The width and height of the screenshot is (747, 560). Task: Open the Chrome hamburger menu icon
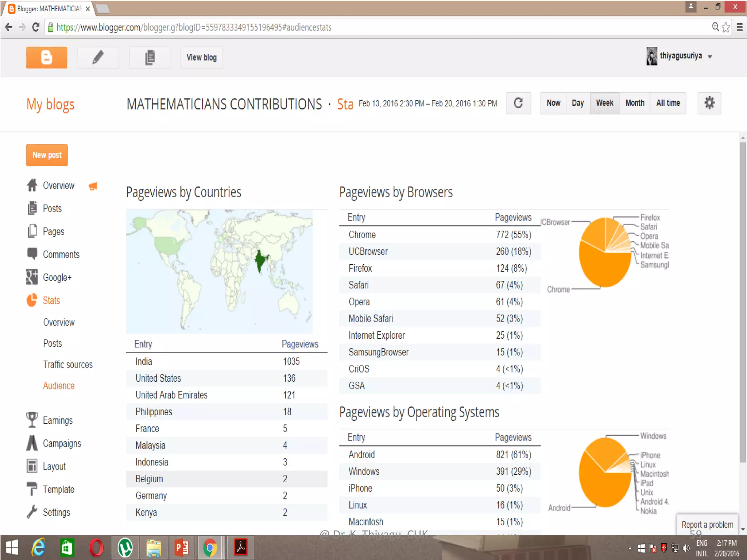(x=739, y=27)
